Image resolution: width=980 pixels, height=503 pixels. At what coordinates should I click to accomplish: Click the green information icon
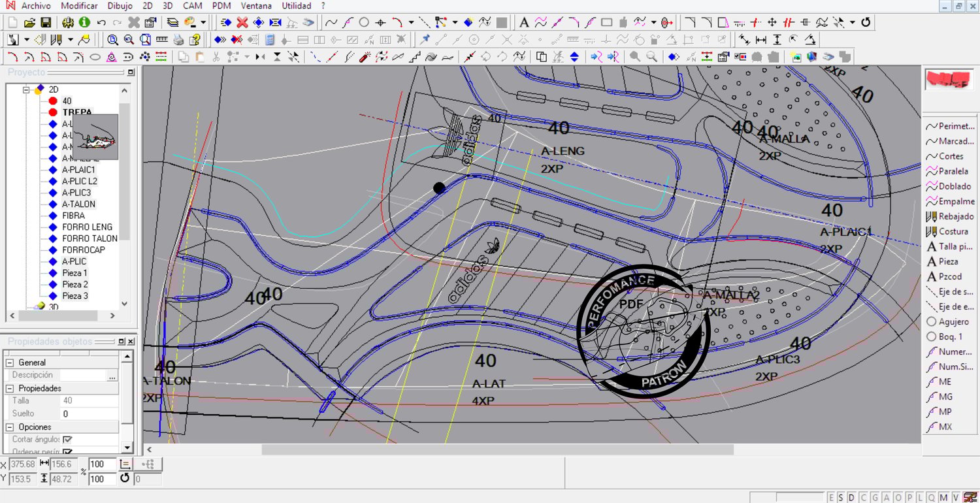[x=84, y=23]
